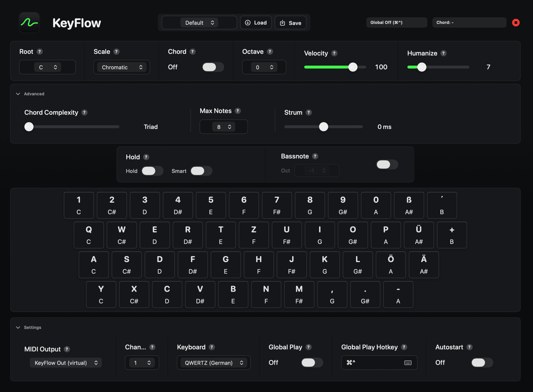Play key ß mapped to A#
The width and height of the screenshot is (533, 392).
409,205
